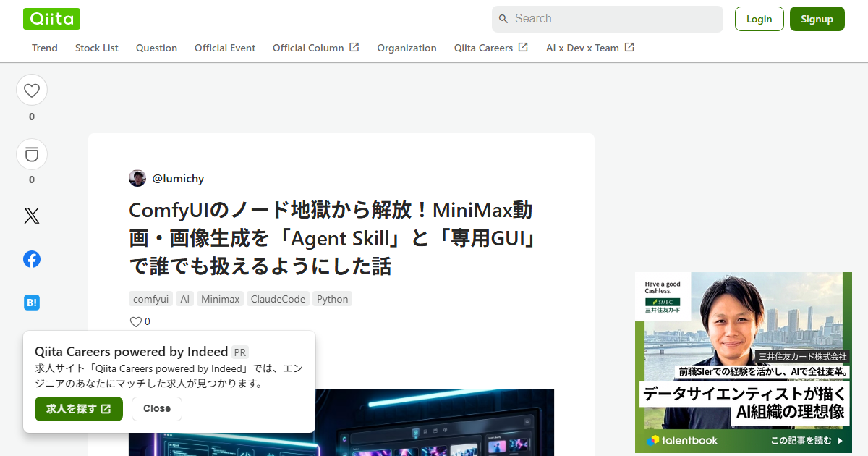868x456 pixels.
Task: Click the small heart under the tags
Action: (x=136, y=321)
